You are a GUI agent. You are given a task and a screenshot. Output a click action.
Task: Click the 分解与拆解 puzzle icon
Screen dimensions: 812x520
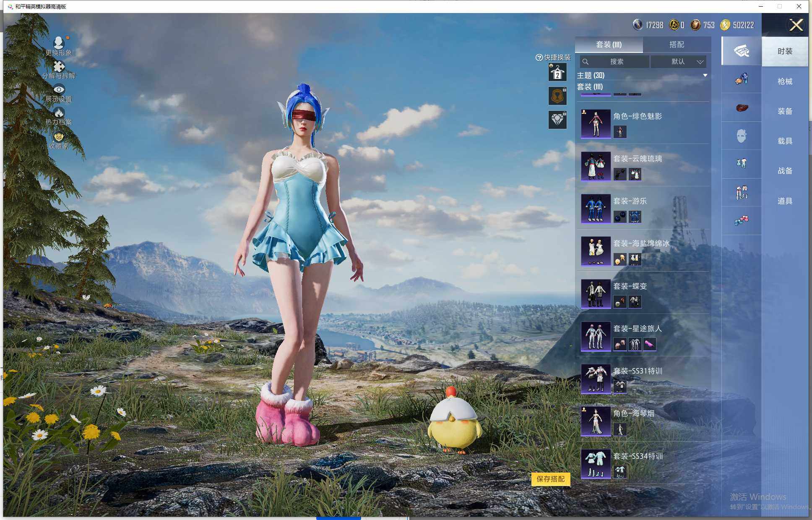tap(59, 67)
